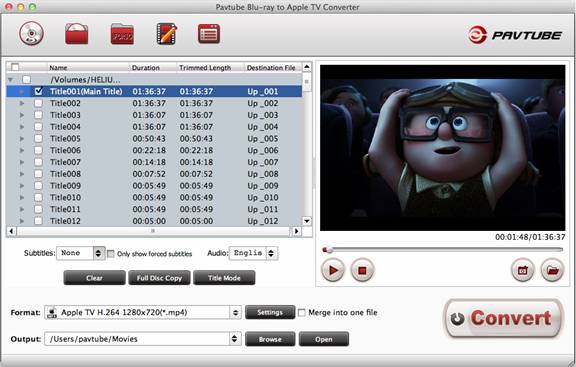Expand the Title003 row
Image resolution: width=576 pixels, height=367 pixels.
point(22,115)
